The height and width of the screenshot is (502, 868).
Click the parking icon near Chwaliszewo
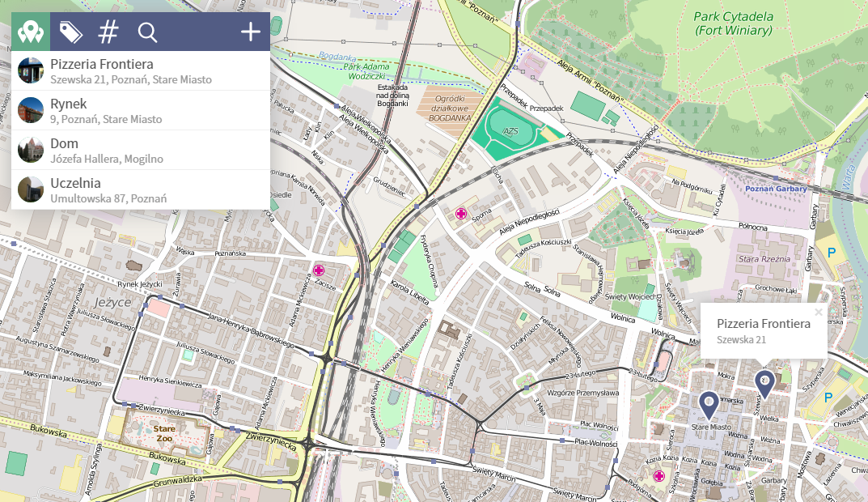pos(828,398)
